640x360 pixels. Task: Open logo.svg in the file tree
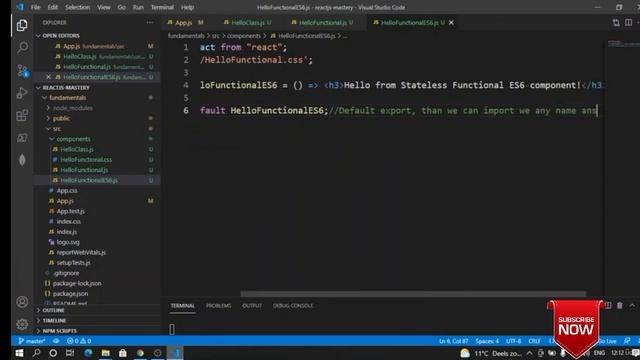tap(68, 242)
